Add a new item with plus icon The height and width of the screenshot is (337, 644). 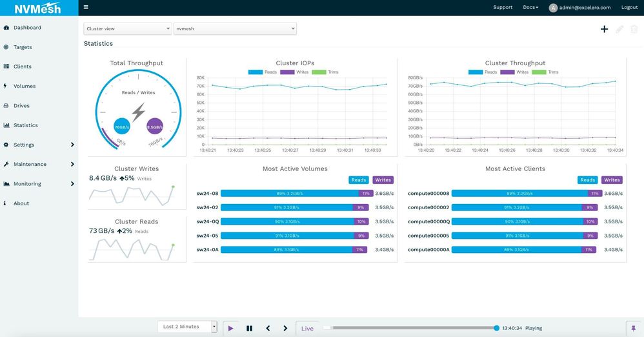(x=604, y=29)
